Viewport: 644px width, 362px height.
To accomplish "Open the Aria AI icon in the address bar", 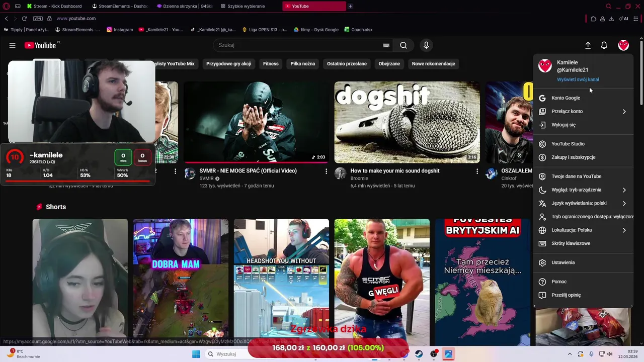I will pos(623,19).
